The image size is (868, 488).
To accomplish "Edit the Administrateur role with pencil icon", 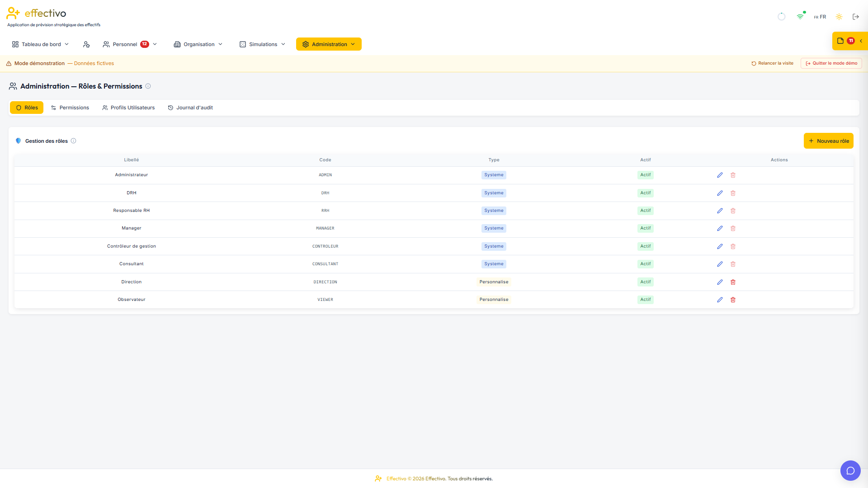I will [720, 175].
